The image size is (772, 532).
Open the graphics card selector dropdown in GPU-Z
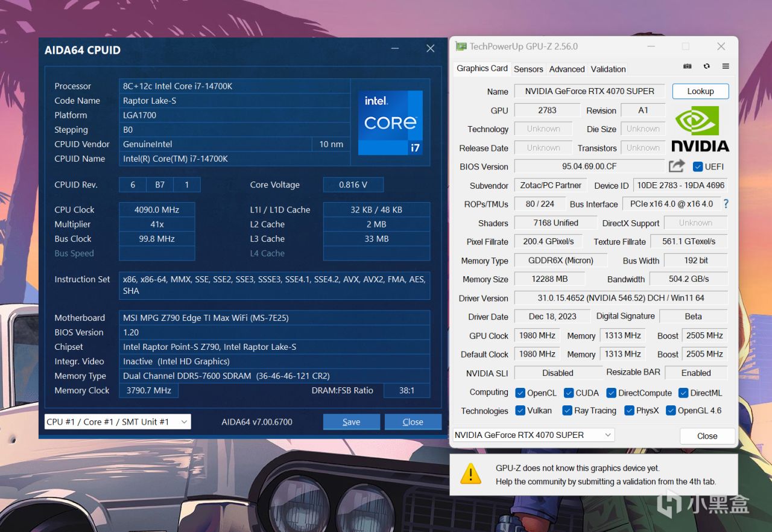point(609,435)
